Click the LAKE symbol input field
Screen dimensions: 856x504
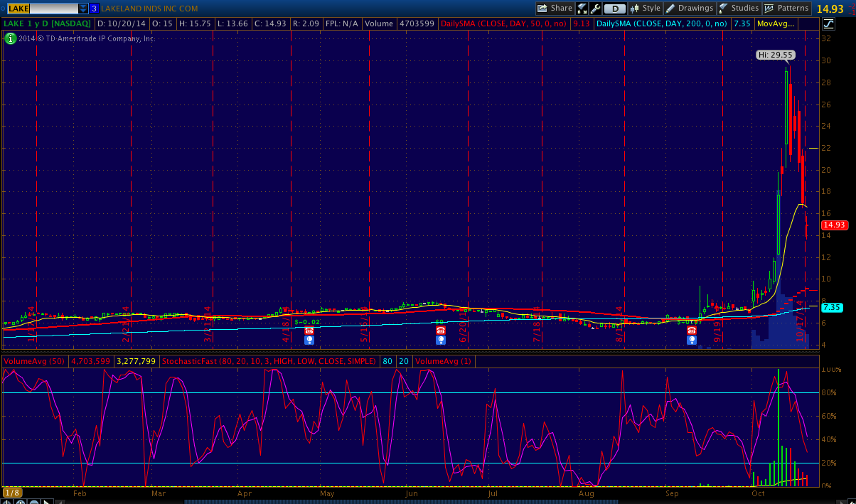[x=41, y=9]
